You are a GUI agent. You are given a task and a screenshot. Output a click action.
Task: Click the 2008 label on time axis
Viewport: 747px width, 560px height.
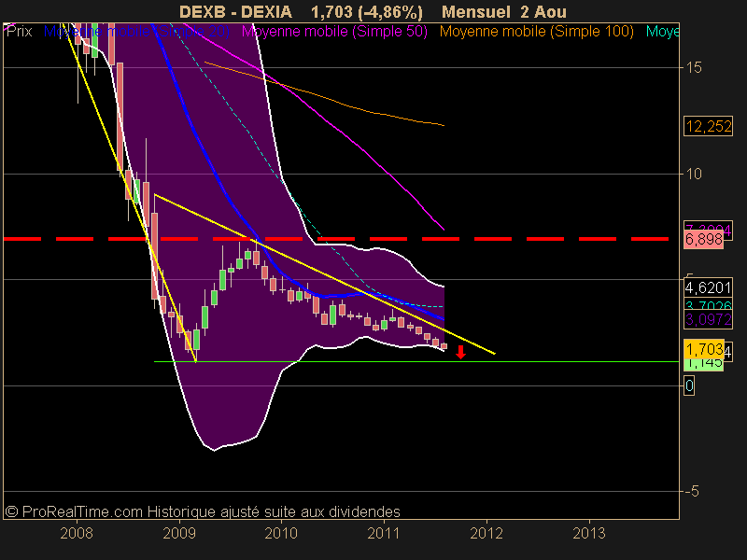pyautogui.click(x=77, y=533)
